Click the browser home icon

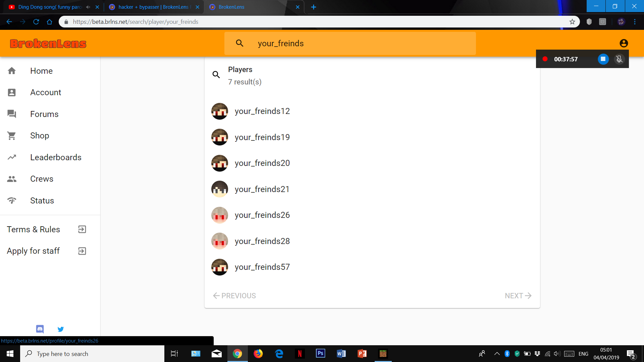(49, 22)
